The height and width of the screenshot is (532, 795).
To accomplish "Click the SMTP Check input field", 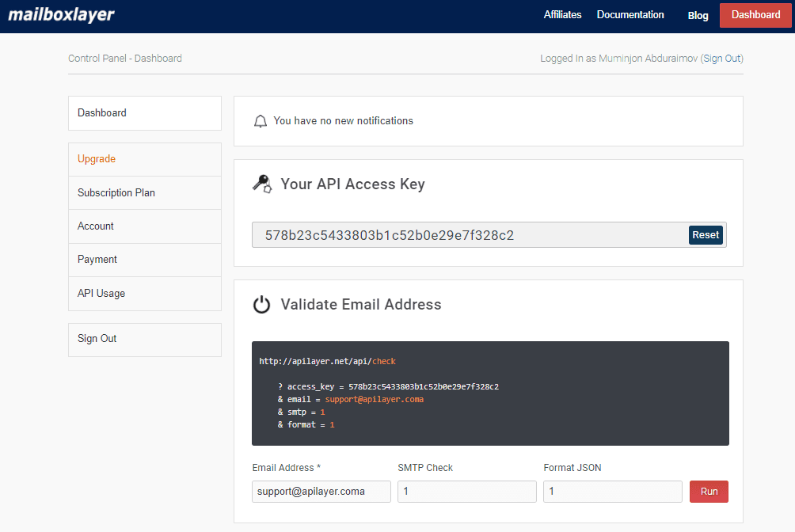I will click(467, 492).
